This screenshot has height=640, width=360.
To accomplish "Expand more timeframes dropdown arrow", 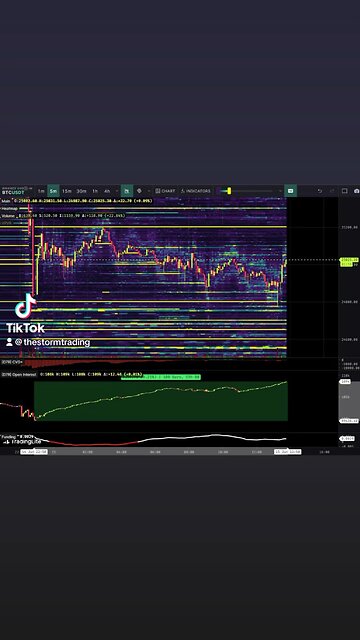I will 117,191.
